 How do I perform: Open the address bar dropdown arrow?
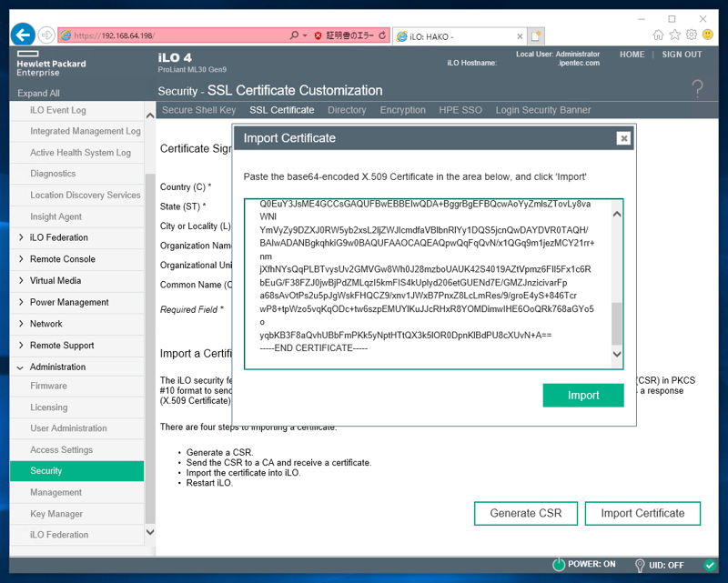305,35
